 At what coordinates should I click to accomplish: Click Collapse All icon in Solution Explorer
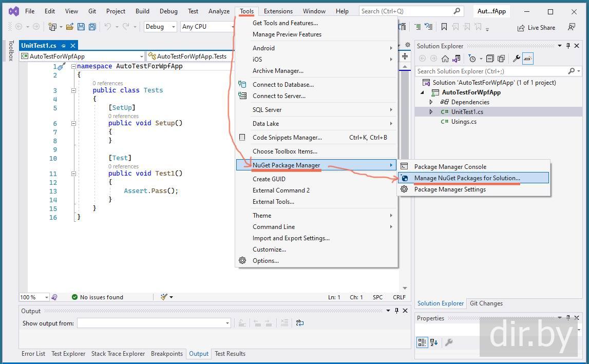pyautogui.click(x=490, y=59)
